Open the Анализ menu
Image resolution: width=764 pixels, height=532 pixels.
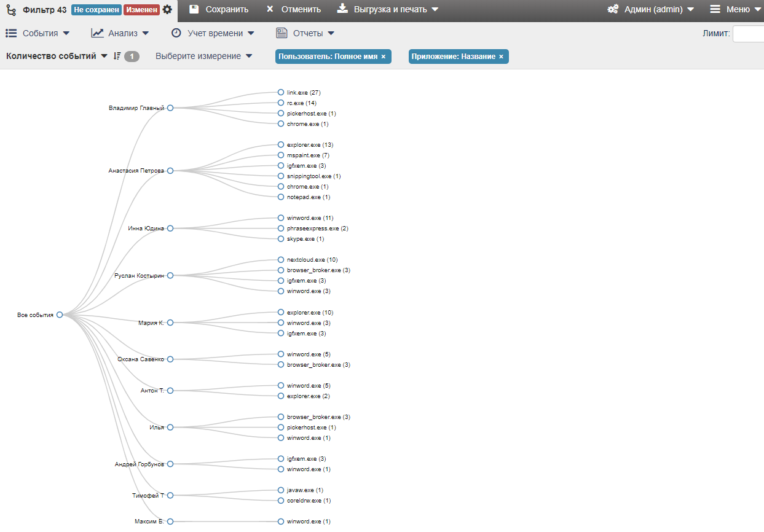tap(120, 33)
